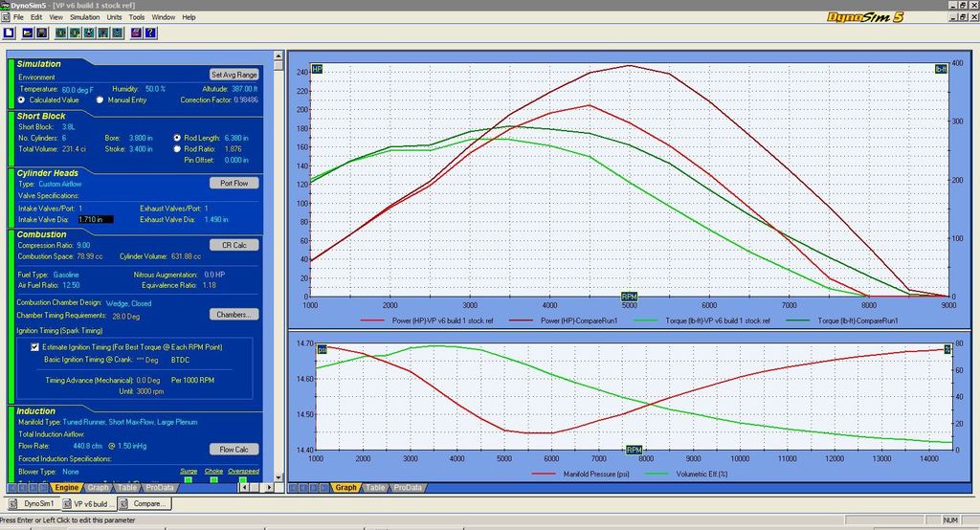Open the Tools menu
The image size is (980, 530).
pyautogui.click(x=136, y=17)
